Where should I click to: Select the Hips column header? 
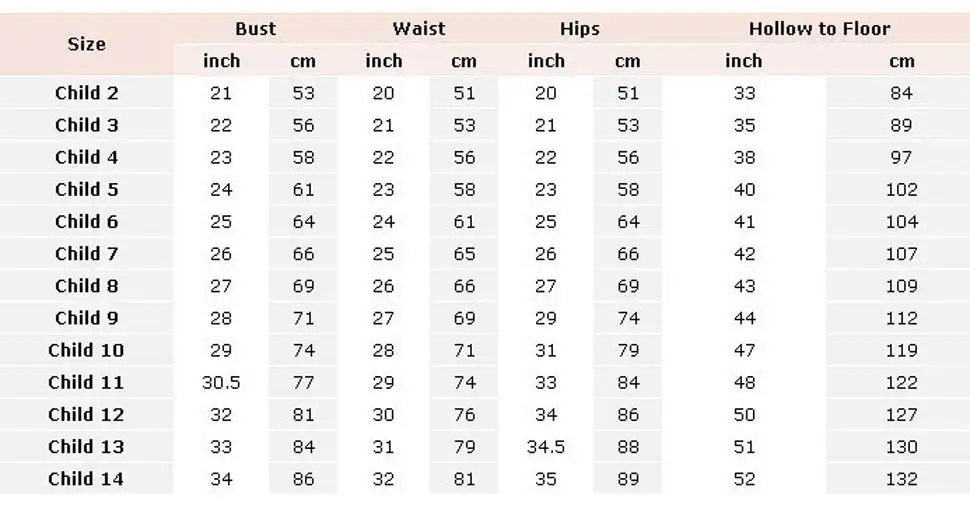tap(580, 29)
